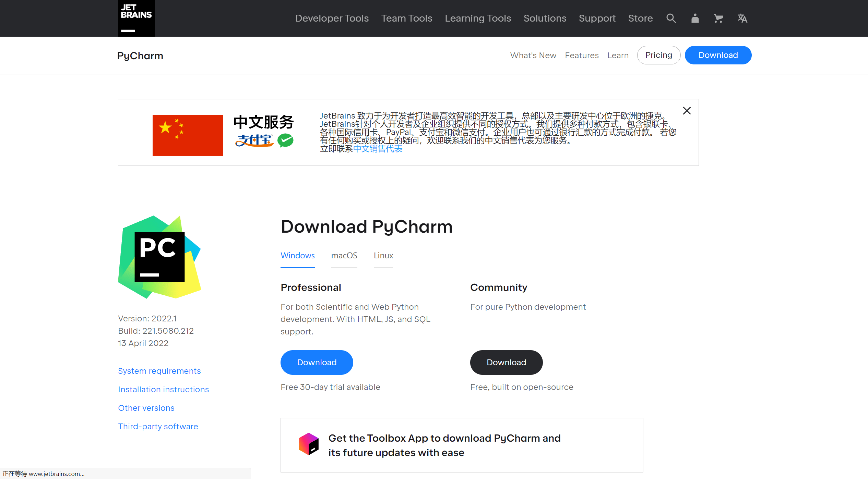The width and height of the screenshot is (868, 479).
Task: Open Third-party software link
Action: pyautogui.click(x=158, y=427)
